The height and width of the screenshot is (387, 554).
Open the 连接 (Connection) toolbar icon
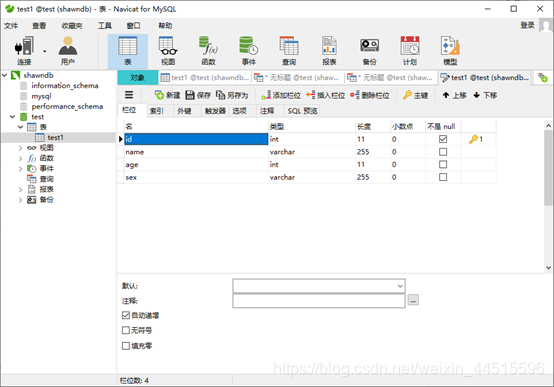[24, 51]
